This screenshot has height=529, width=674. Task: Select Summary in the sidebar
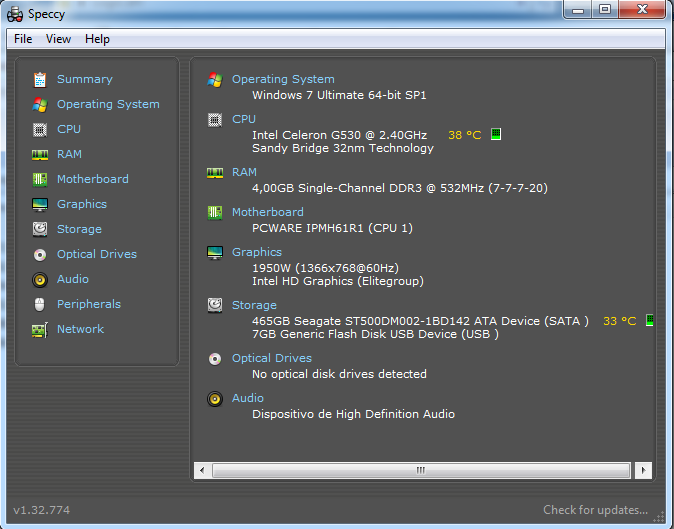[85, 80]
